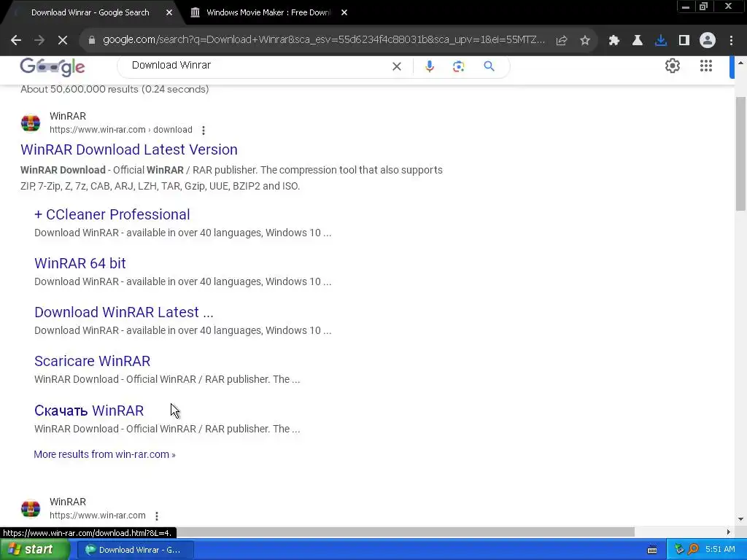Click the keyboard icon in the taskbar
The width and height of the screenshot is (747, 560).
point(652,550)
